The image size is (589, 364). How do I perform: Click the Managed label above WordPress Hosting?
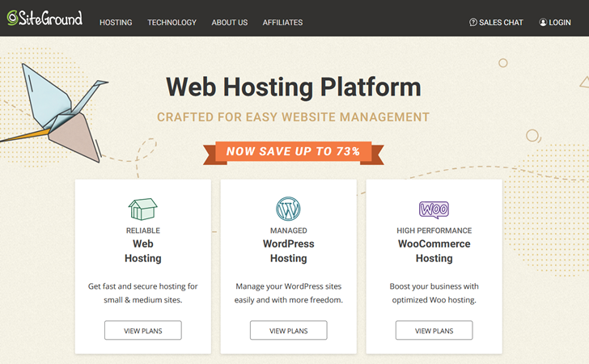(289, 231)
